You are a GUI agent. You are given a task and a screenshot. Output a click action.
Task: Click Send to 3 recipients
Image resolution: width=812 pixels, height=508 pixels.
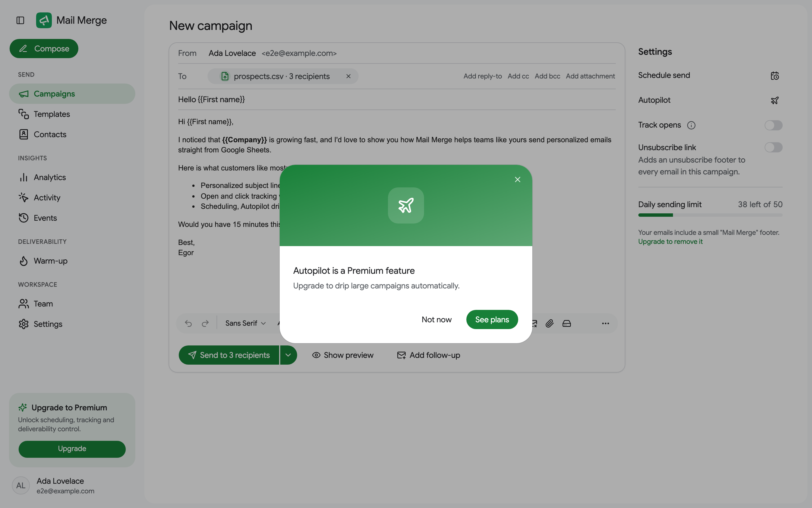coord(229,355)
